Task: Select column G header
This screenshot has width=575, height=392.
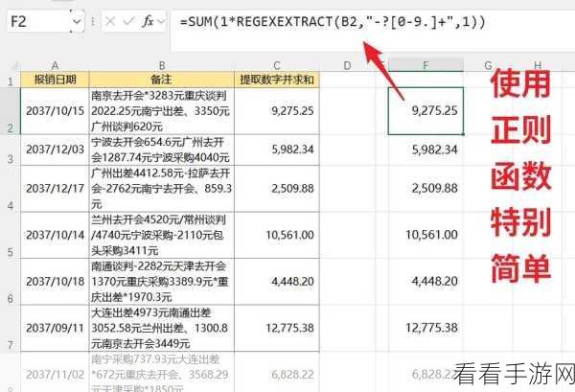Action: [488, 65]
